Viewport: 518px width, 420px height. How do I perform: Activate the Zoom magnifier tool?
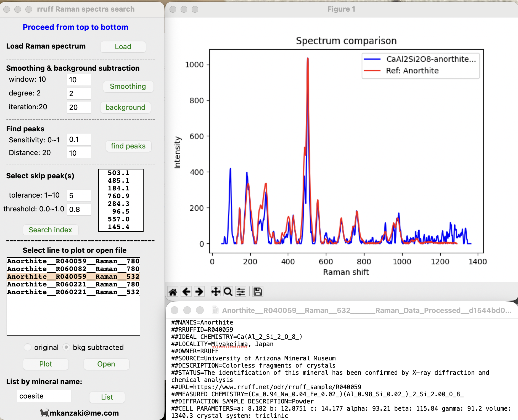tap(228, 292)
